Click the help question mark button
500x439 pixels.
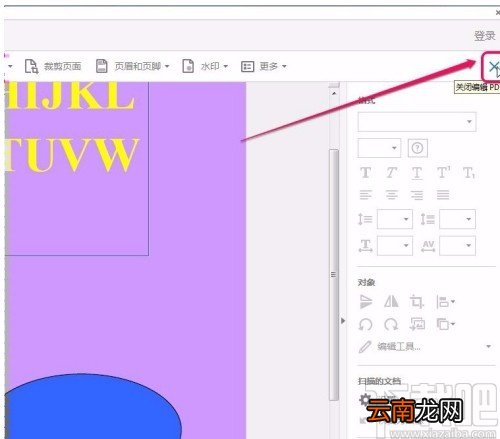click(x=418, y=148)
